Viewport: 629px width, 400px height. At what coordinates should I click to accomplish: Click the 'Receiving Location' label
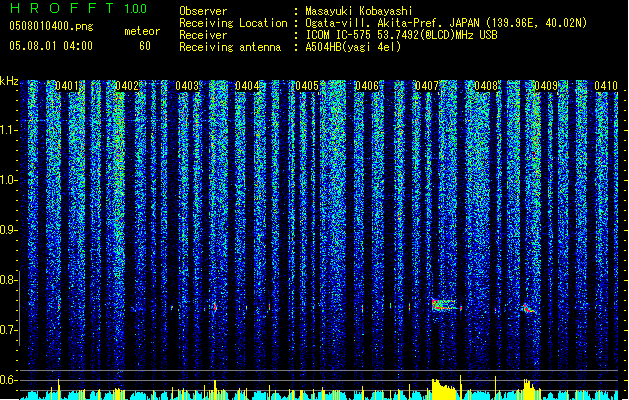point(233,23)
